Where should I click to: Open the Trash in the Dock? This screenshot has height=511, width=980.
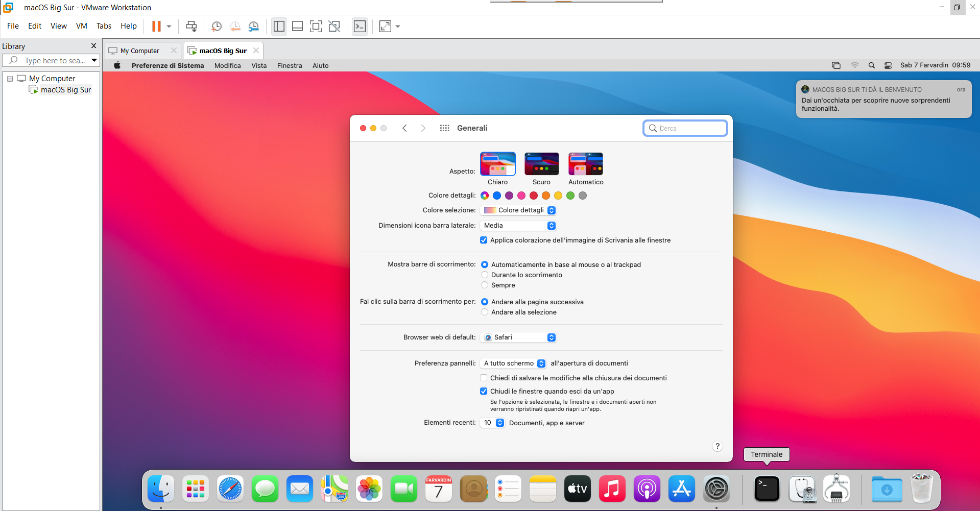(922, 489)
